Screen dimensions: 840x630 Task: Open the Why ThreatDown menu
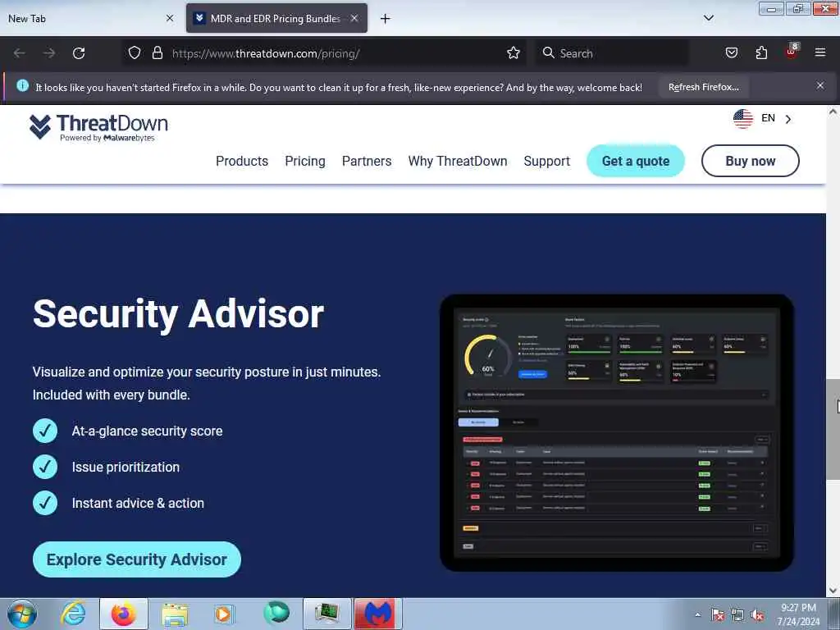coord(458,162)
